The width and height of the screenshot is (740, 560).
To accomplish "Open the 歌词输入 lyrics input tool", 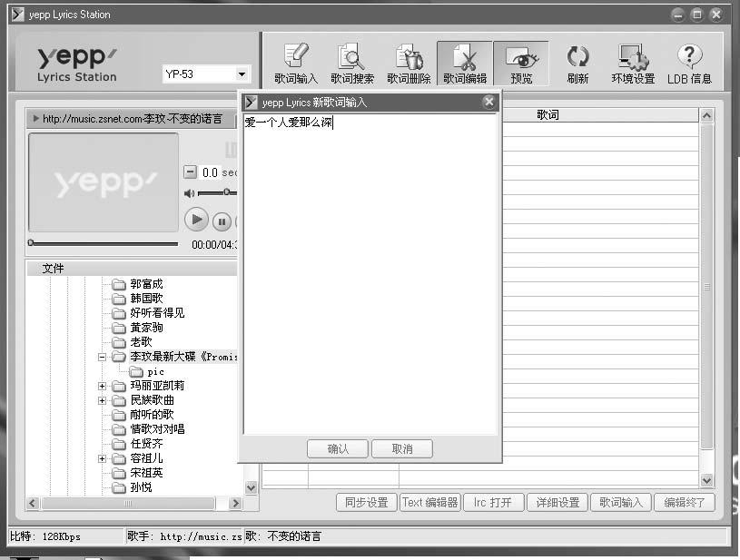I will click(296, 64).
